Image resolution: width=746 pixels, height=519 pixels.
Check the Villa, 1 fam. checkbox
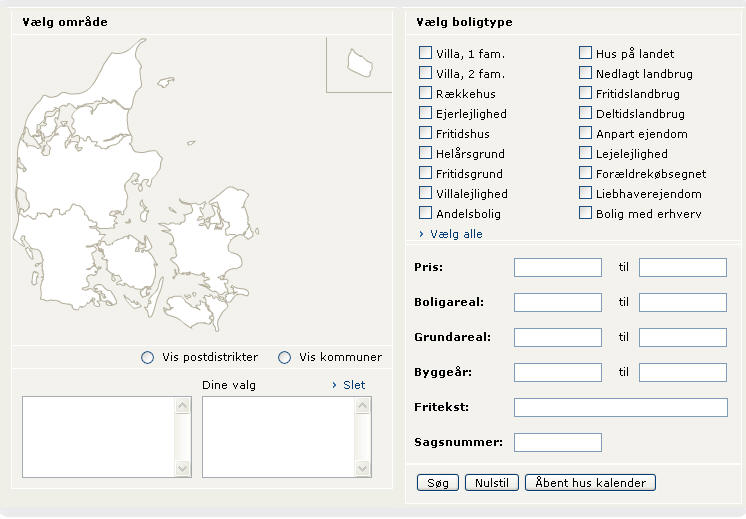pos(425,53)
